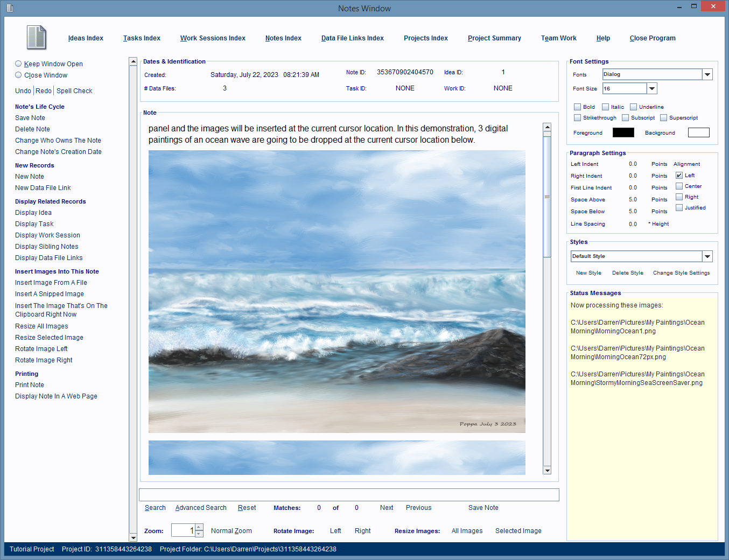The image size is (729, 560).
Task: Open the Font Size dropdown
Action: [x=652, y=88]
